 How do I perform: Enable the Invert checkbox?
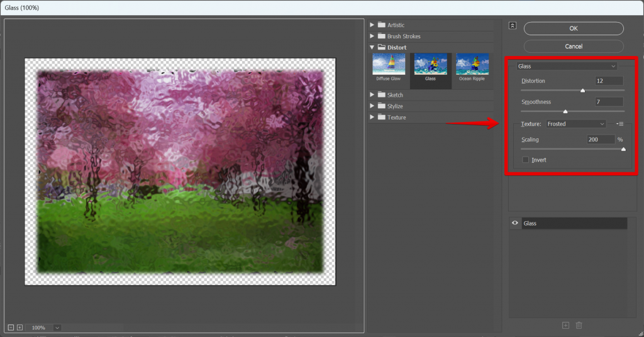pos(526,160)
